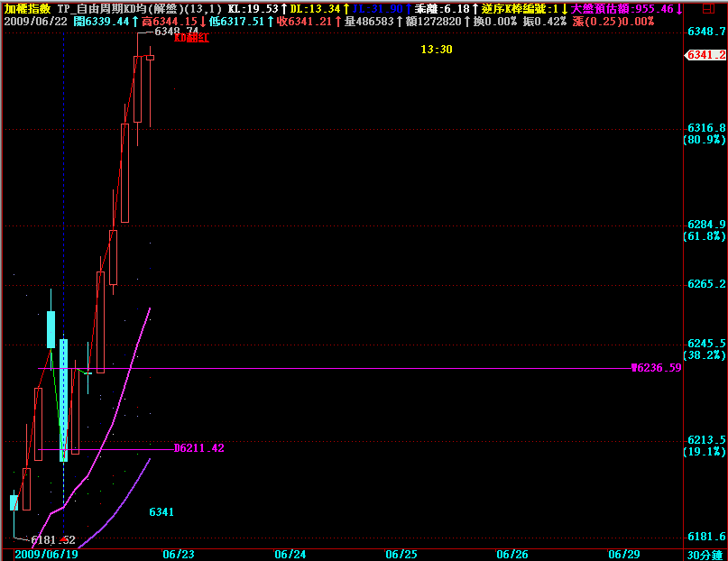Select the 06/24 date on time axis

290,554
